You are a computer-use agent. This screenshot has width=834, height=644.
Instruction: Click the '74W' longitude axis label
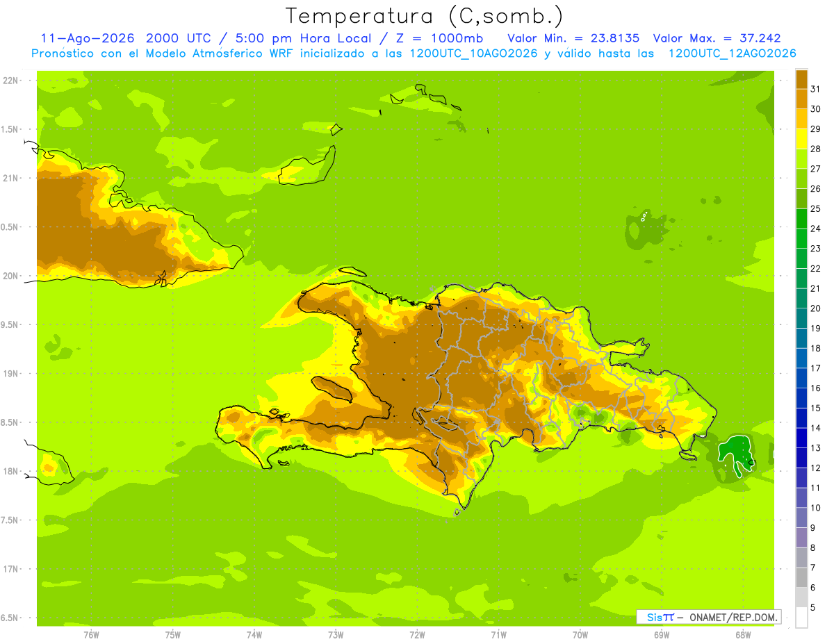254,634
